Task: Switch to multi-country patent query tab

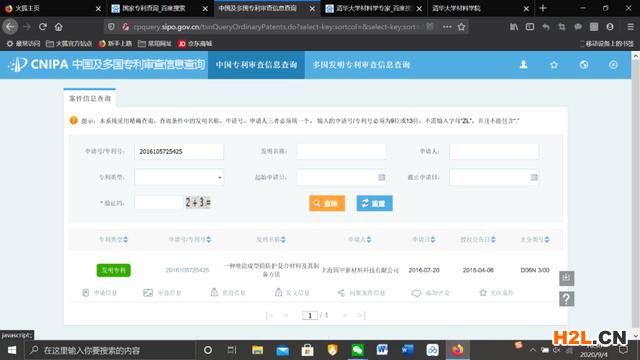Action: (361, 65)
